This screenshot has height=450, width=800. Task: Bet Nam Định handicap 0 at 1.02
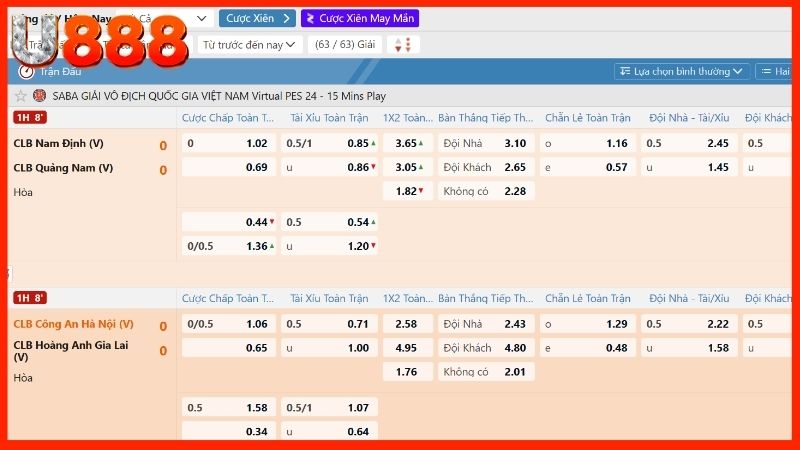(x=229, y=143)
